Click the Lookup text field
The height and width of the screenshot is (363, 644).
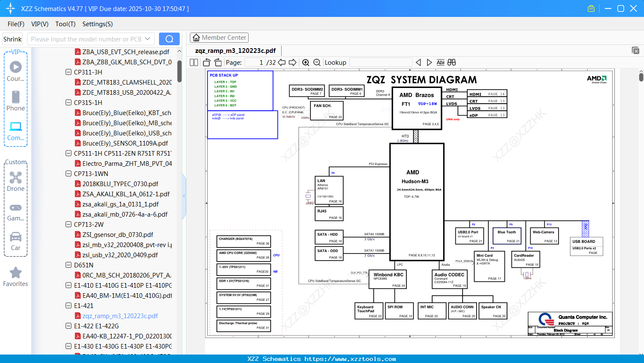[381, 62]
